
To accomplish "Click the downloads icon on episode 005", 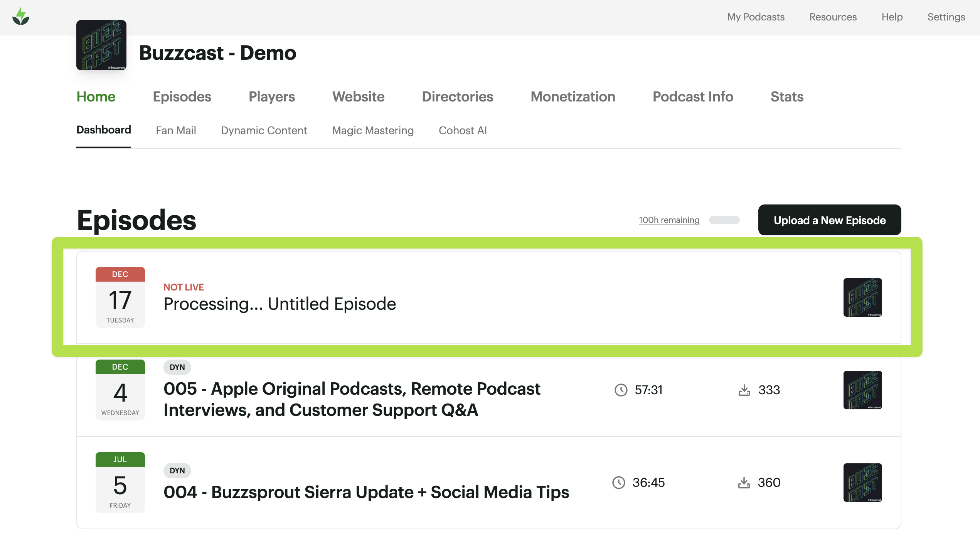I will [x=744, y=390].
